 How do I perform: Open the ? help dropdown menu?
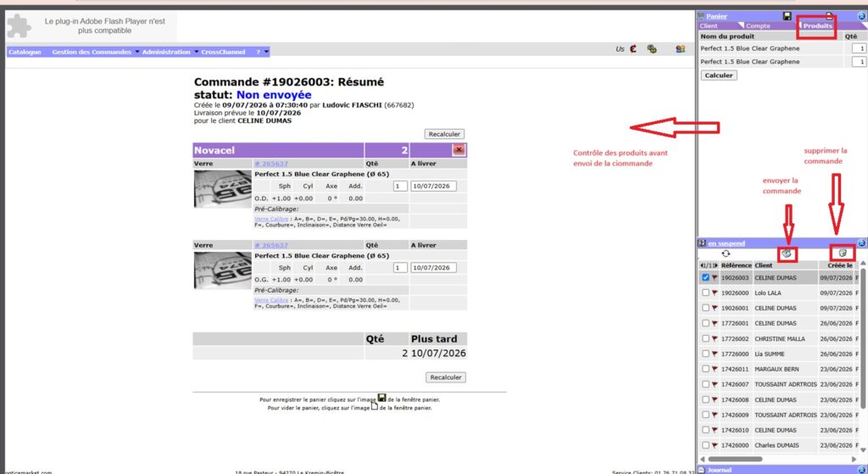click(262, 52)
